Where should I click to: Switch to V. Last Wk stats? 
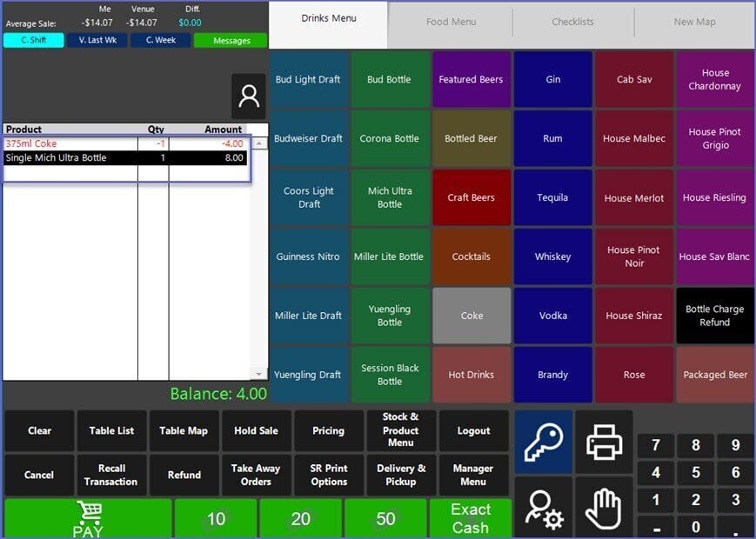click(97, 40)
